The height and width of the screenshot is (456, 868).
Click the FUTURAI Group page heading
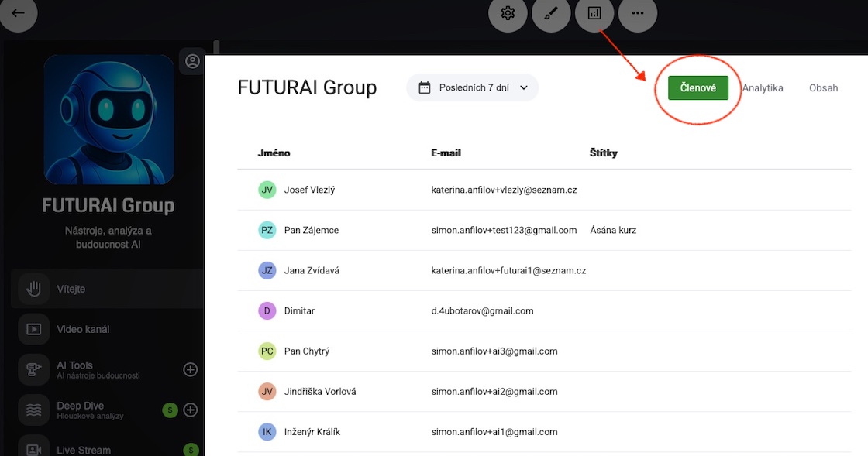click(x=307, y=87)
